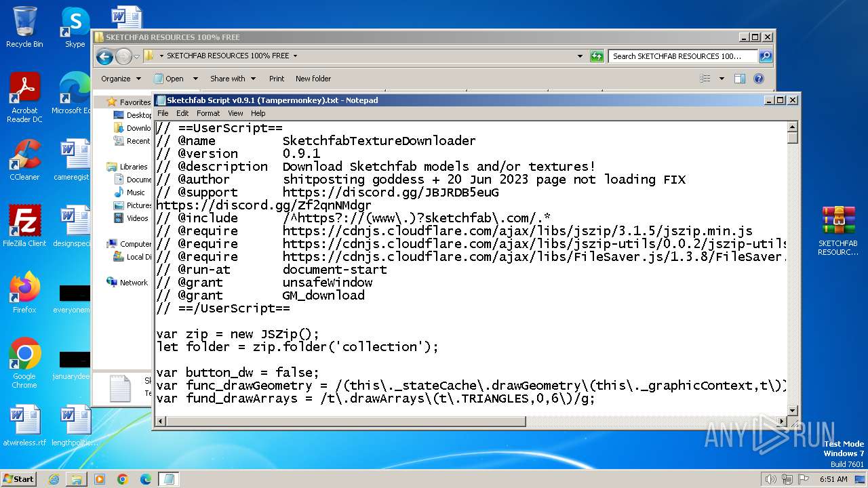Click the Action Center flag tray icon
868x488 pixels.
tap(804, 479)
